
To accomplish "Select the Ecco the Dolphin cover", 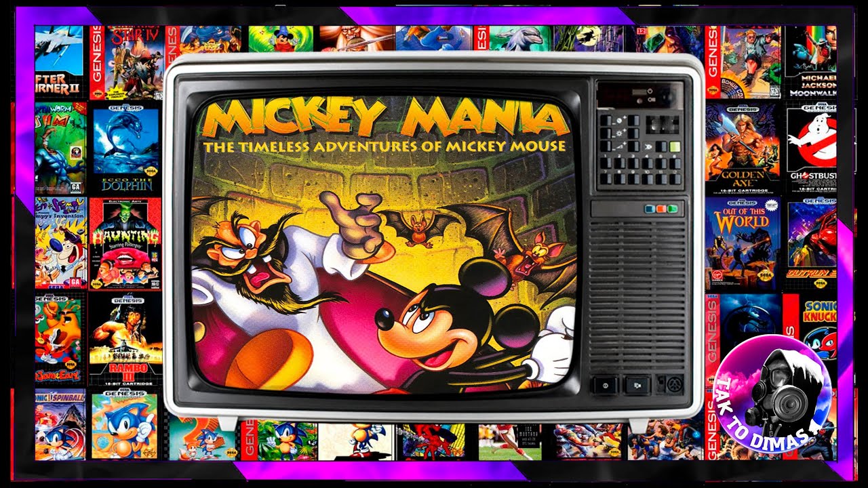I will (x=127, y=148).
